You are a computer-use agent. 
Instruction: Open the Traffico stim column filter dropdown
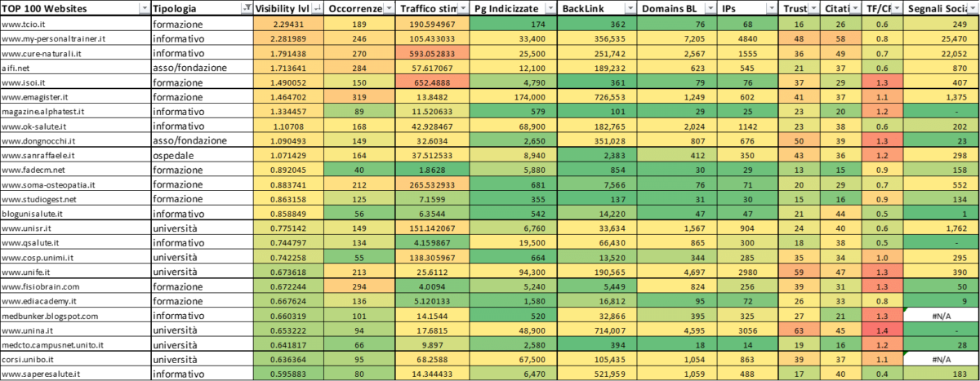coord(463,8)
